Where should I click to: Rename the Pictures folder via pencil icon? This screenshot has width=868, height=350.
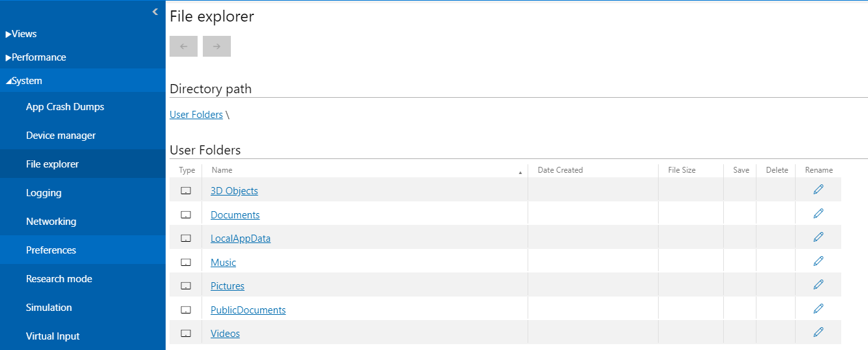click(x=818, y=285)
